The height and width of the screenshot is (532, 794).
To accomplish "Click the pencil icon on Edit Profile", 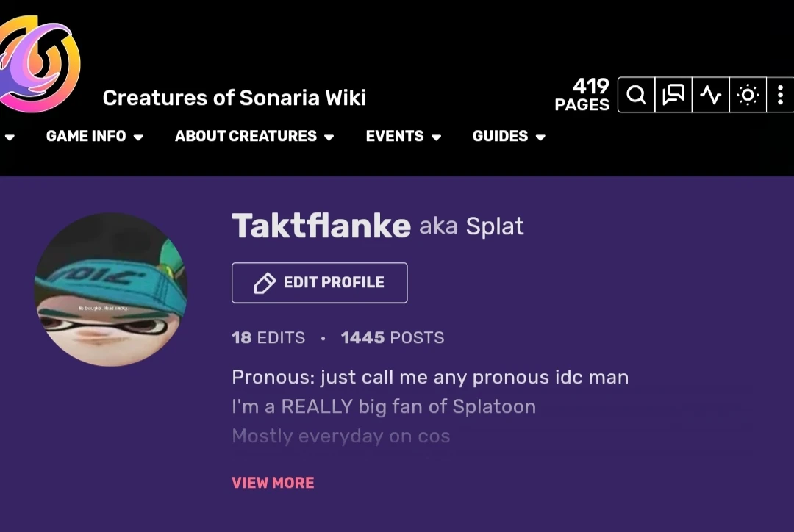I will click(265, 283).
